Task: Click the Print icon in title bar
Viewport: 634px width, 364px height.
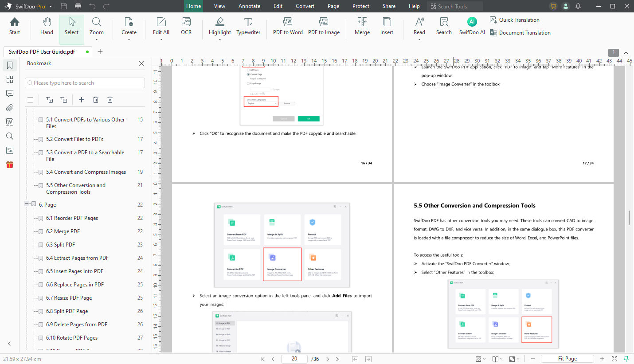Action: (78, 6)
